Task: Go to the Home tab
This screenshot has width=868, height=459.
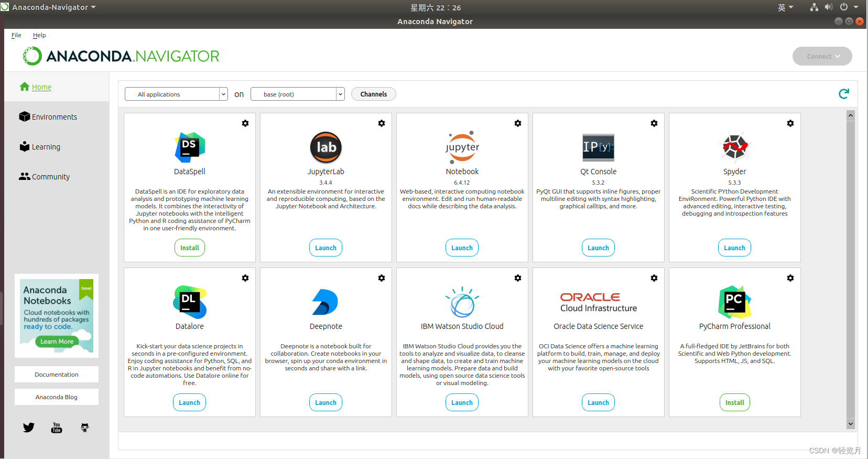Action: [x=57, y=87]
